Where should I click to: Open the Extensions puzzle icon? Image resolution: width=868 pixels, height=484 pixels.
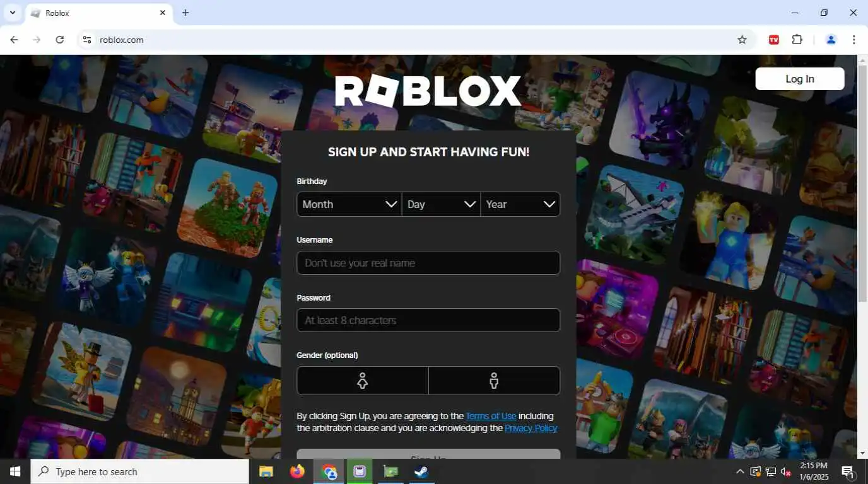pos(797,40)
